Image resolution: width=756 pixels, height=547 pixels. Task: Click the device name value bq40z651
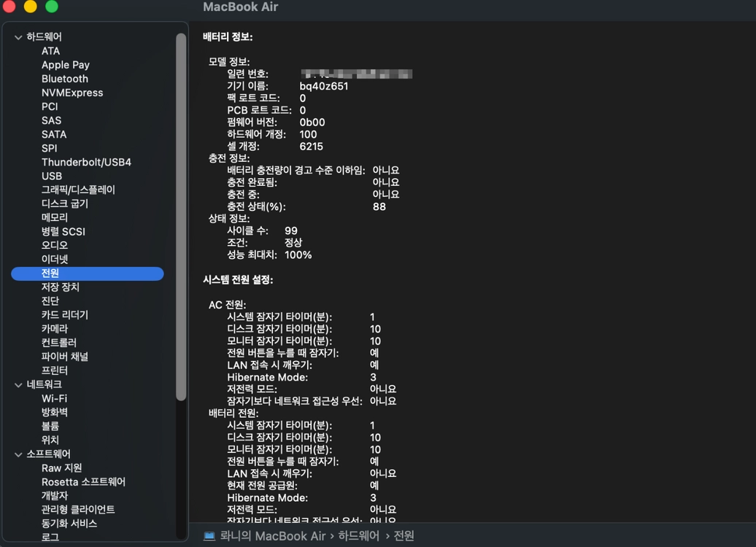click(323, 86)
